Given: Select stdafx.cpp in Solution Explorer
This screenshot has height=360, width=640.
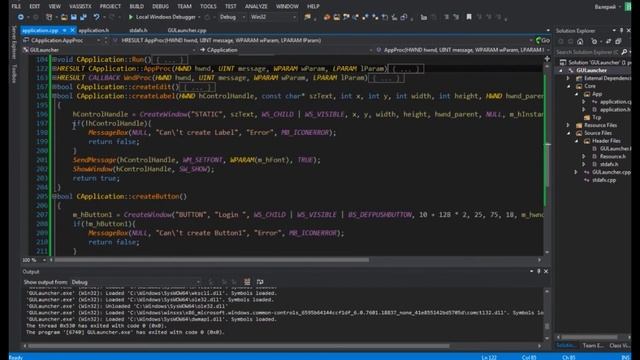Looking at the screenshot, I should point(604,180).
